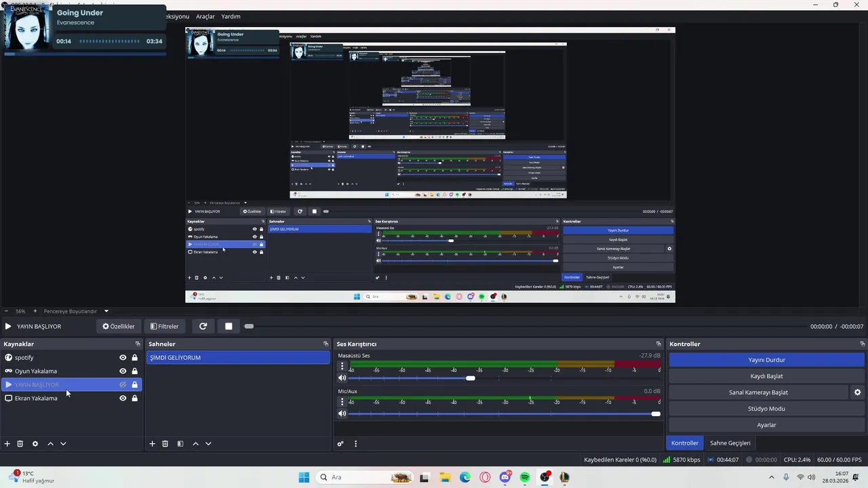The height and width of the screenshot is (488, 868).
Task: Move selected source up in Kaynaklar
Action: point(50,444)
